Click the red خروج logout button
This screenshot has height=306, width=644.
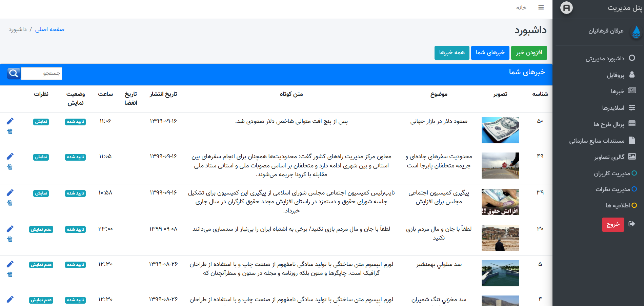pos(613,224)
